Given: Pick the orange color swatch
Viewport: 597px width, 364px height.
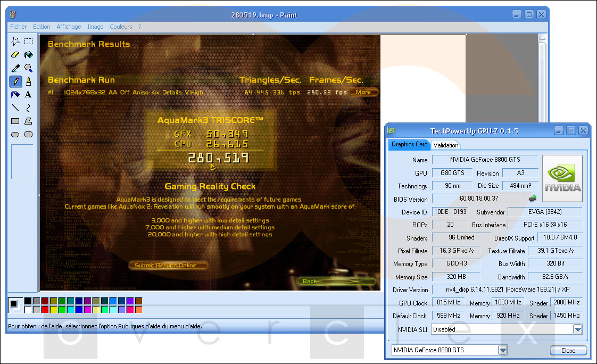Looking at the screenshot, I should [x=138, y=310].
